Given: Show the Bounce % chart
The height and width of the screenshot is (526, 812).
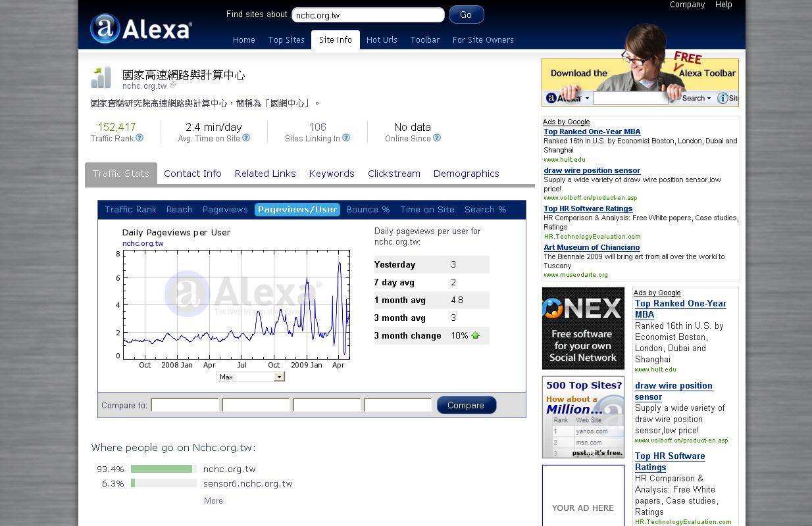Looking at the screenshot, I should tap(368, 210).
